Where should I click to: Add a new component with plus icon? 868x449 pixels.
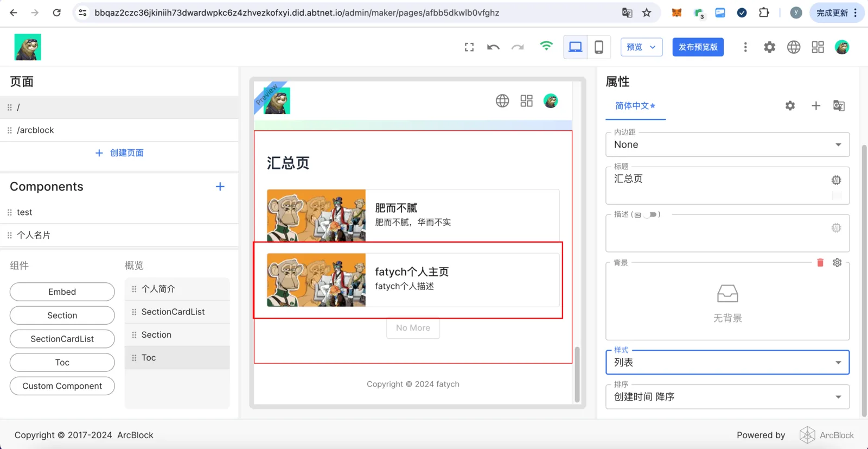(220, 187)
